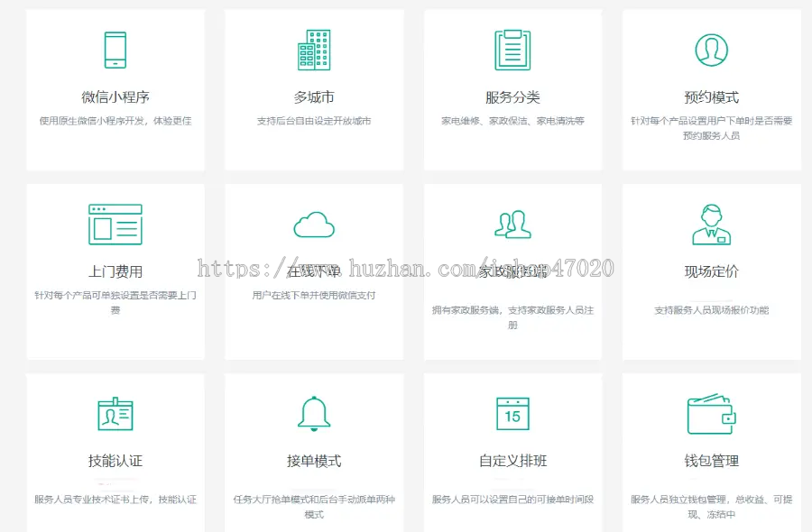This screenshot has height=532, width=812.
Task: Click the description 针对每个产品可单独设置是否需要上门费
Action: [115, 302]
